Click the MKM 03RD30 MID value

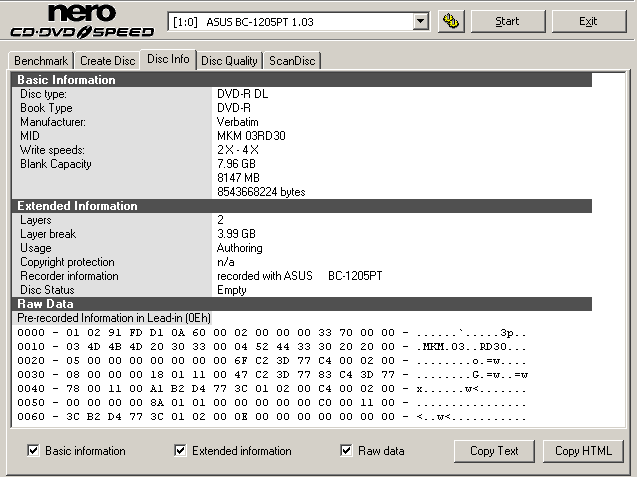point(251,136)
